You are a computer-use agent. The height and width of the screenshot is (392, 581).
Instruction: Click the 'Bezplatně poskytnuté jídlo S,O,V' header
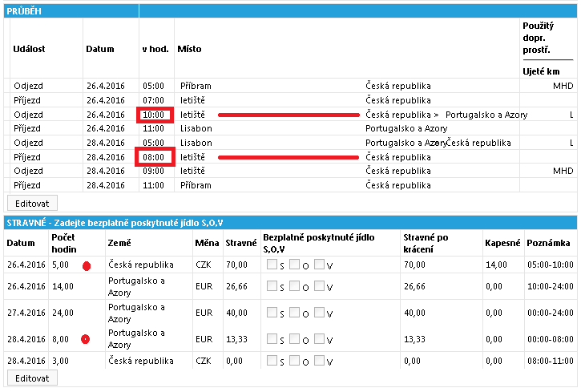pyautogui.click(x=319, y=243)
